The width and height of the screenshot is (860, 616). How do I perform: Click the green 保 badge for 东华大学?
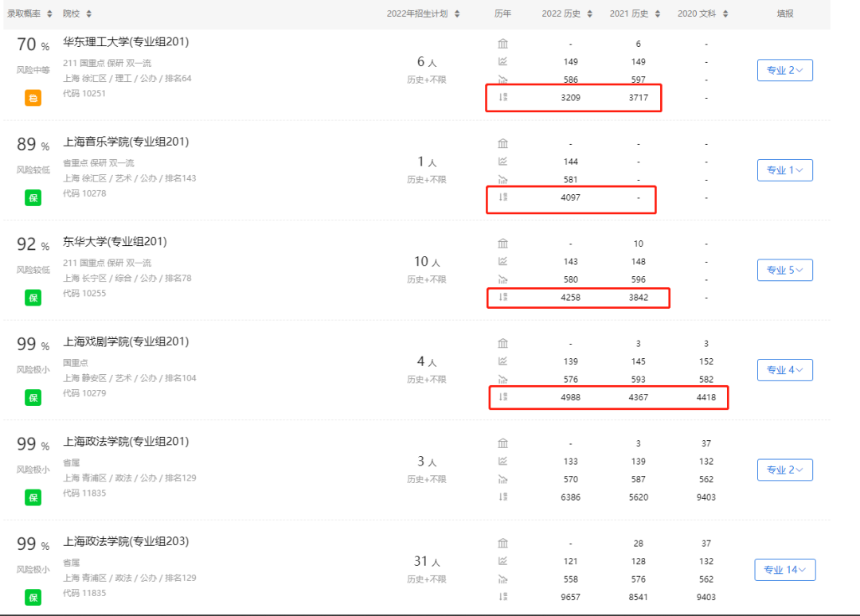(x=33, y=298)
